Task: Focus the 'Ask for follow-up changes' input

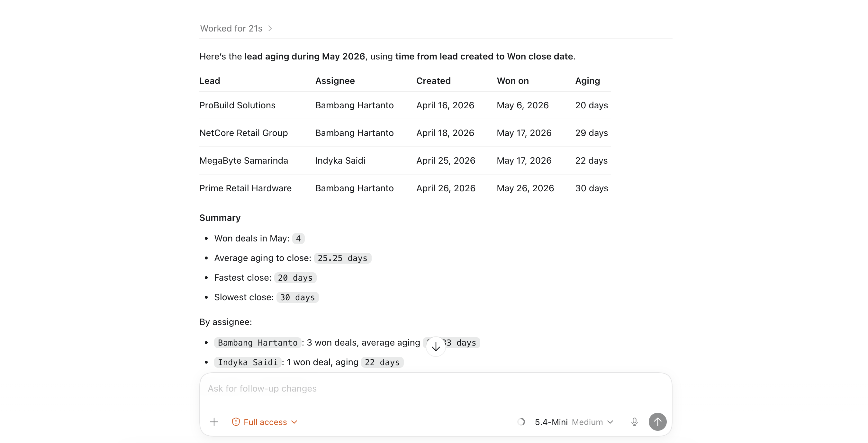Action: click(x=436, y=388)
